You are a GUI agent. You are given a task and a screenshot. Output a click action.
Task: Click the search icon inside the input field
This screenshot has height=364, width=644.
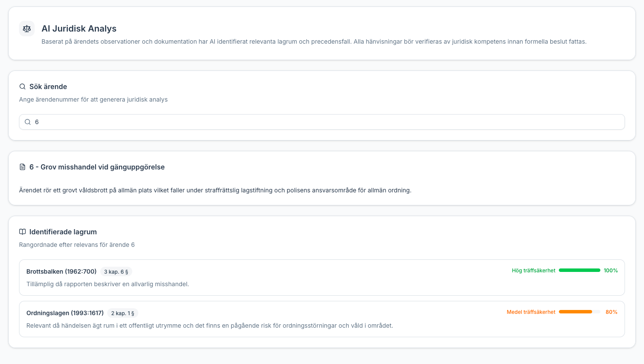[x=28, y=122]
